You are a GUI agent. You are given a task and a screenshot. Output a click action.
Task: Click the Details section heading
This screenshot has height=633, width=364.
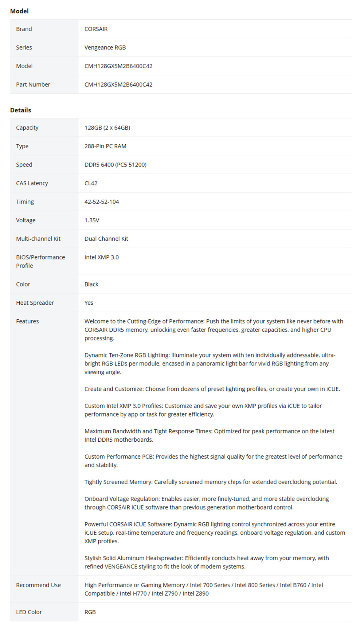coord(21,110)
